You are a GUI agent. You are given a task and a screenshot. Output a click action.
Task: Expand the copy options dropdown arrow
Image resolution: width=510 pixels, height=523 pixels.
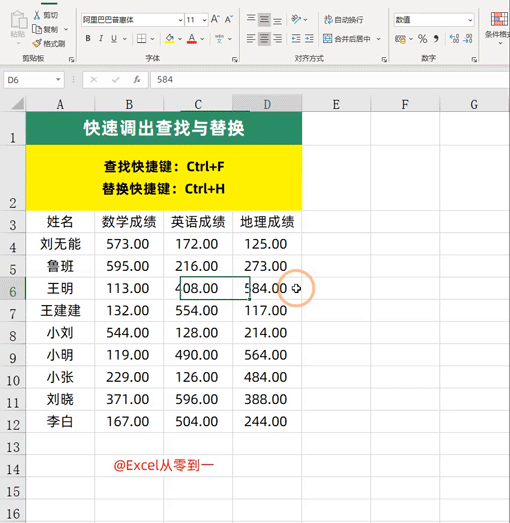pyautogui.click(x=66, y=29)
